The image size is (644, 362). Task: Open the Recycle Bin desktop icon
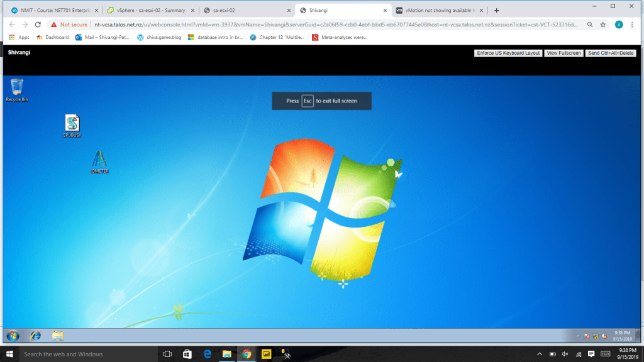point(17,88)
